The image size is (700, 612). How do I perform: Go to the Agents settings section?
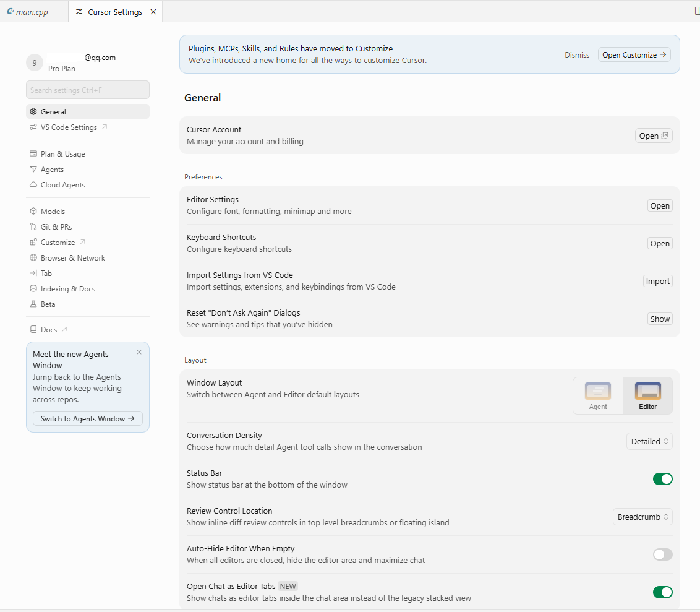[x=88, y=170]
